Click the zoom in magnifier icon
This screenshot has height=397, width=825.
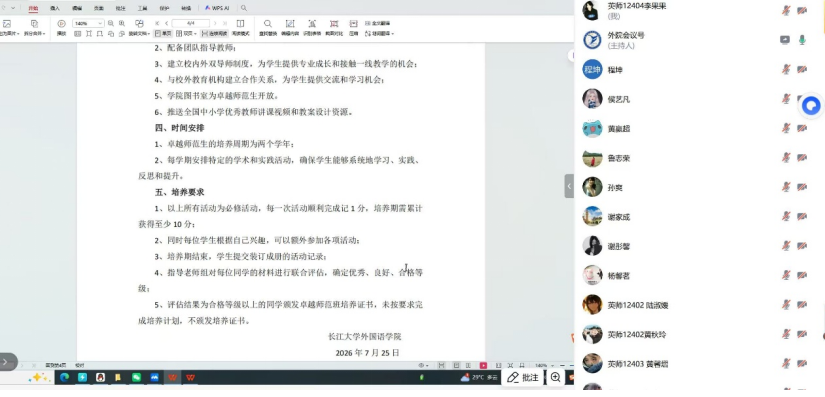pos(122,24)
